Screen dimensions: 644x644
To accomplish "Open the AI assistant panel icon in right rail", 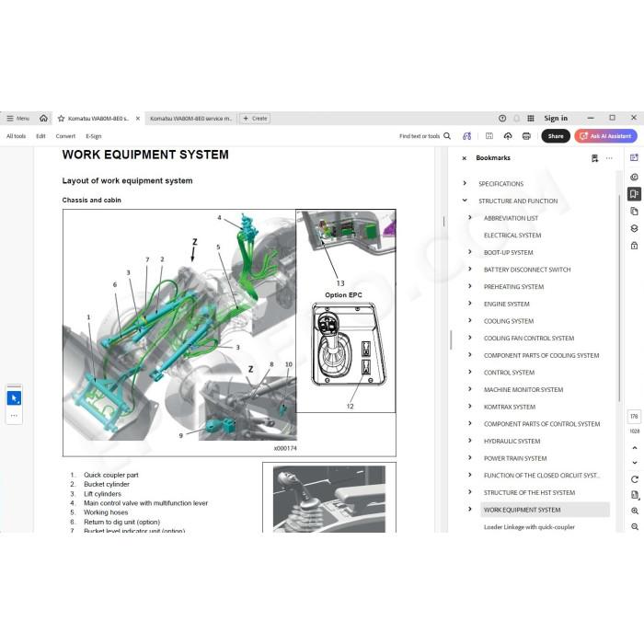I will [635, 157].
